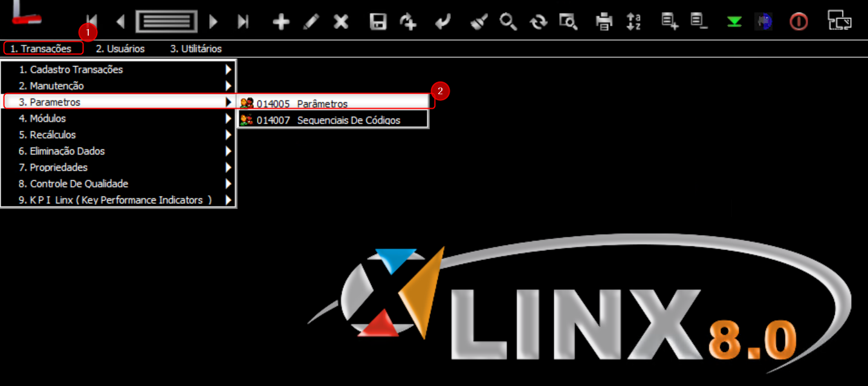Open the 5. Recálculos submenu
The width and height of the screenshot is (868, 386).
click(118, 135)
